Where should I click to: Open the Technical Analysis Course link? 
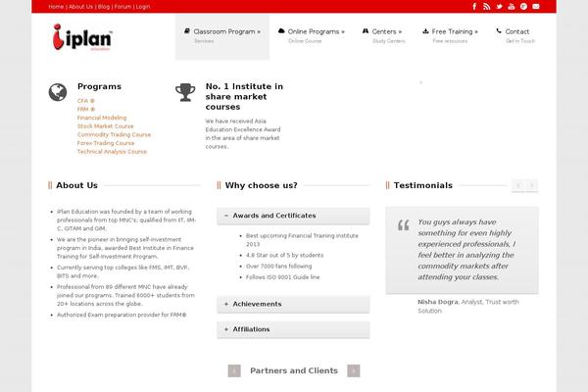pyautogui.click(x=112, y=152)
